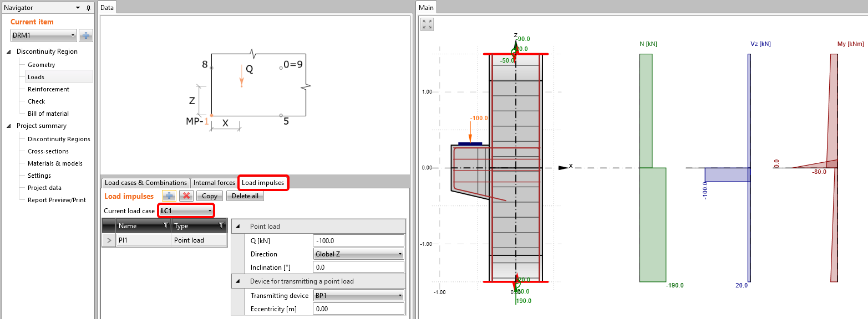Open the Navigator panel options arrow
Image resolution: width=868 pixels, height=319 pixels.
tap(77, 7)
